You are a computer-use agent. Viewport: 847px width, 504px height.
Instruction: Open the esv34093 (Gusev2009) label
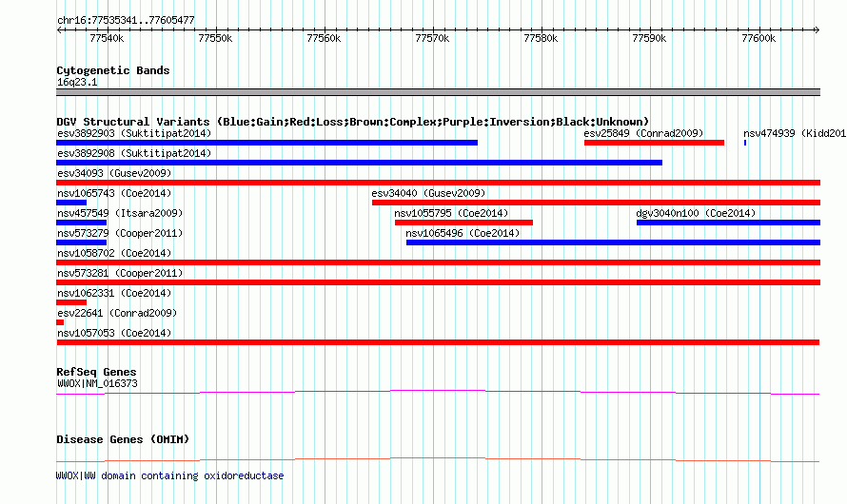click(x=114, y=173)
